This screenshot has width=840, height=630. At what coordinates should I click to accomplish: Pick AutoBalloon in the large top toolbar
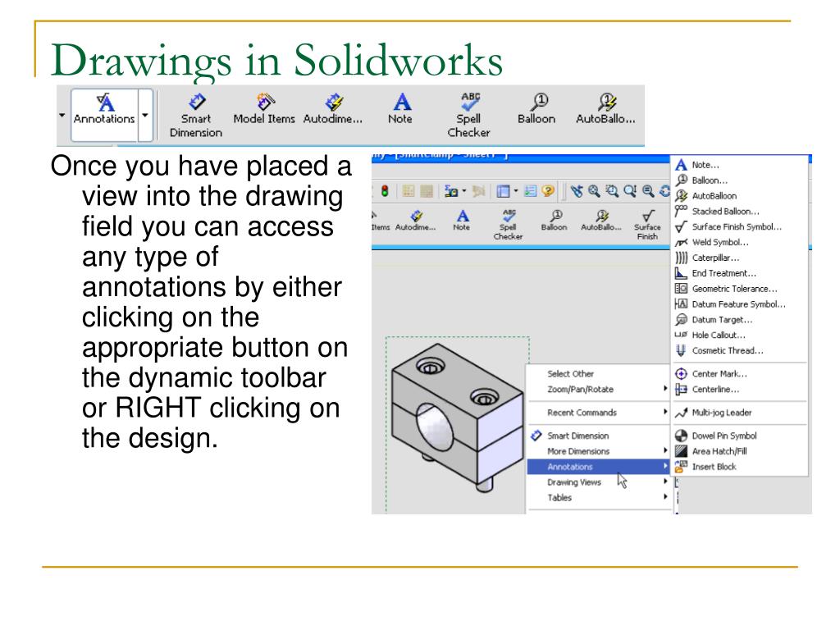point(606,109)
